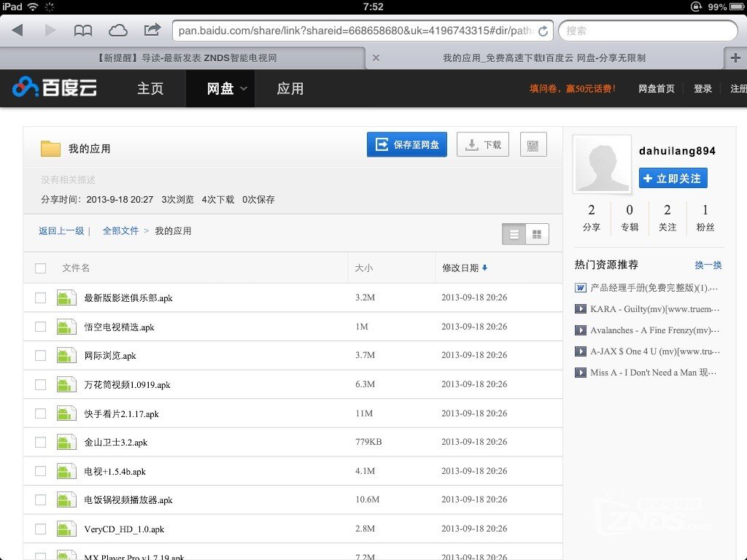
Task: Open iCloud tabs cloud icon
Action: click(117, 31)
